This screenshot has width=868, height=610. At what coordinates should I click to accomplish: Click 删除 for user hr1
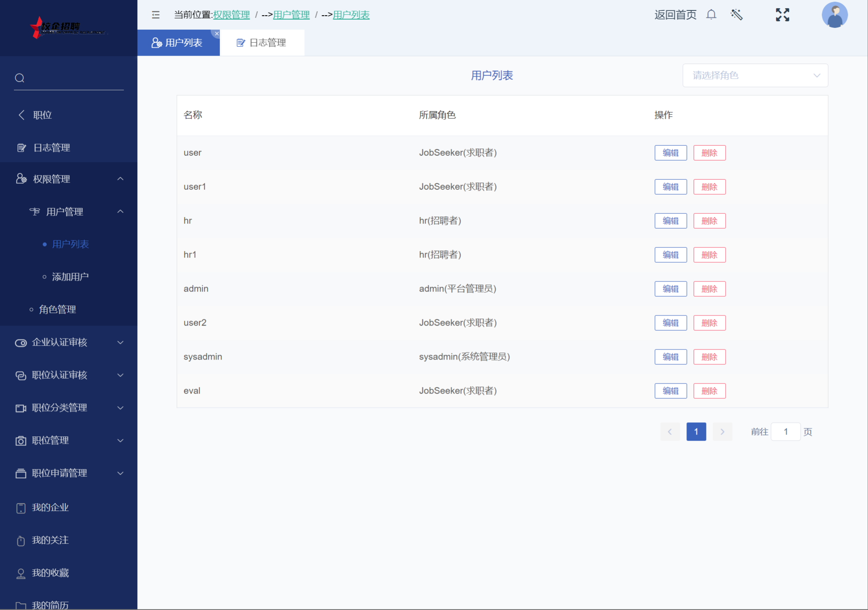point(709,255)
